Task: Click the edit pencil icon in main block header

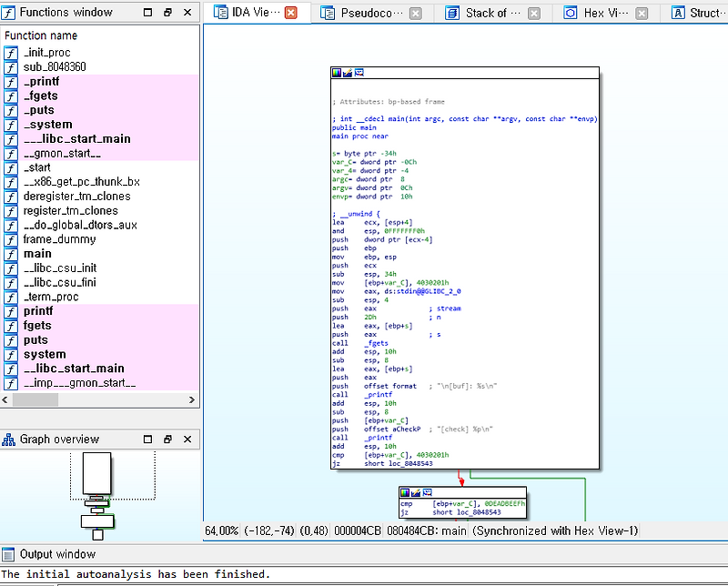Action: coord(348,72)
